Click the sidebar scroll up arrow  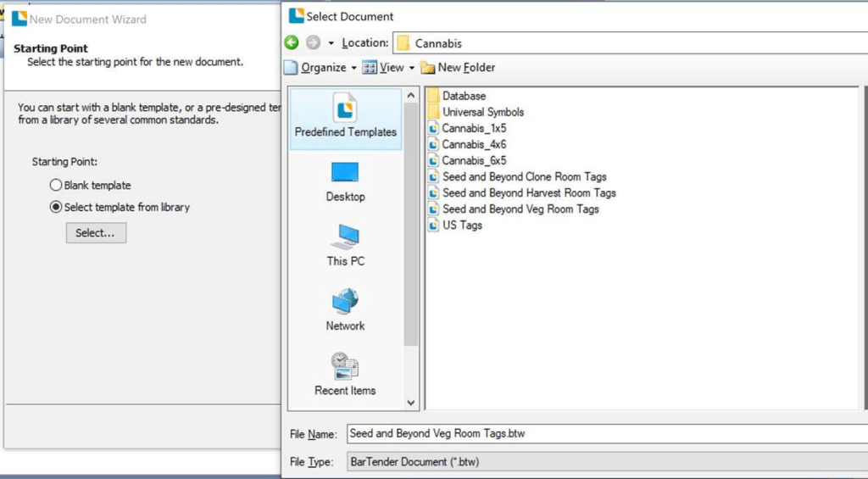[x=411, y=95]
